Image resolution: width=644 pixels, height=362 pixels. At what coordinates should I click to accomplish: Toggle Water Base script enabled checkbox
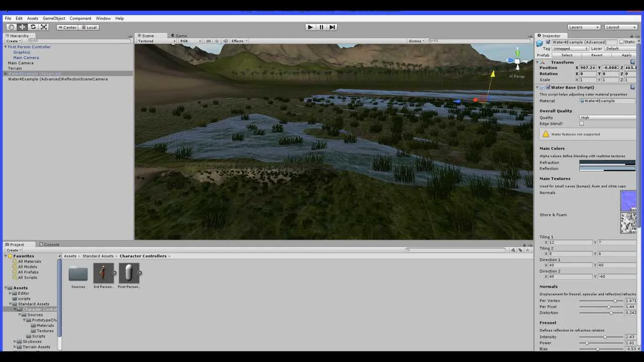tap(547, 87)
